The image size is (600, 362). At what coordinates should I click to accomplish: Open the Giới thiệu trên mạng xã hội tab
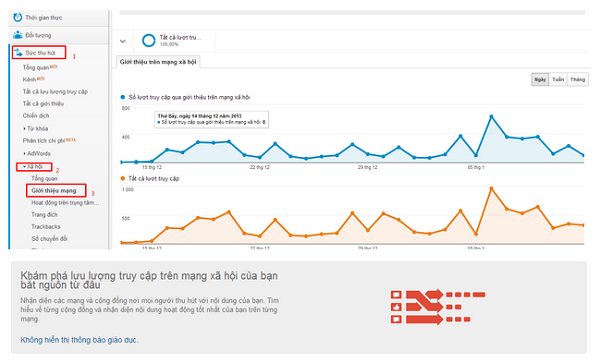[x=158, y=62]
